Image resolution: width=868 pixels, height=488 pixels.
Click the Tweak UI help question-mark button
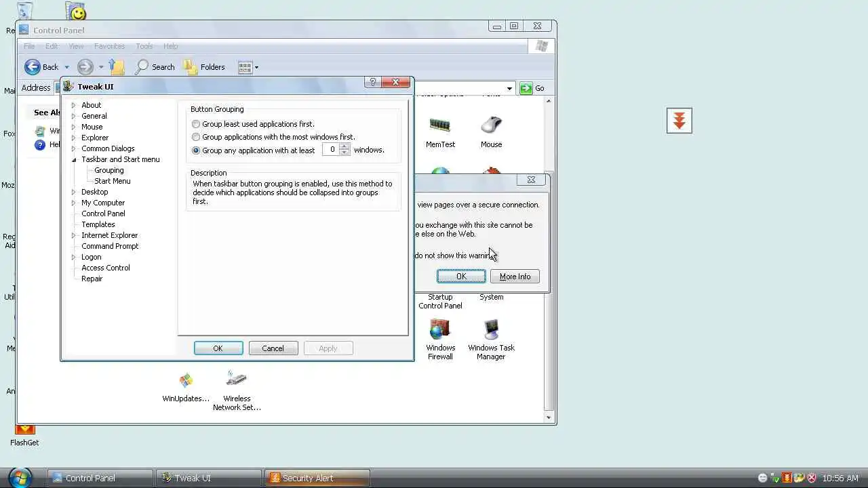[x=372, y=82]
